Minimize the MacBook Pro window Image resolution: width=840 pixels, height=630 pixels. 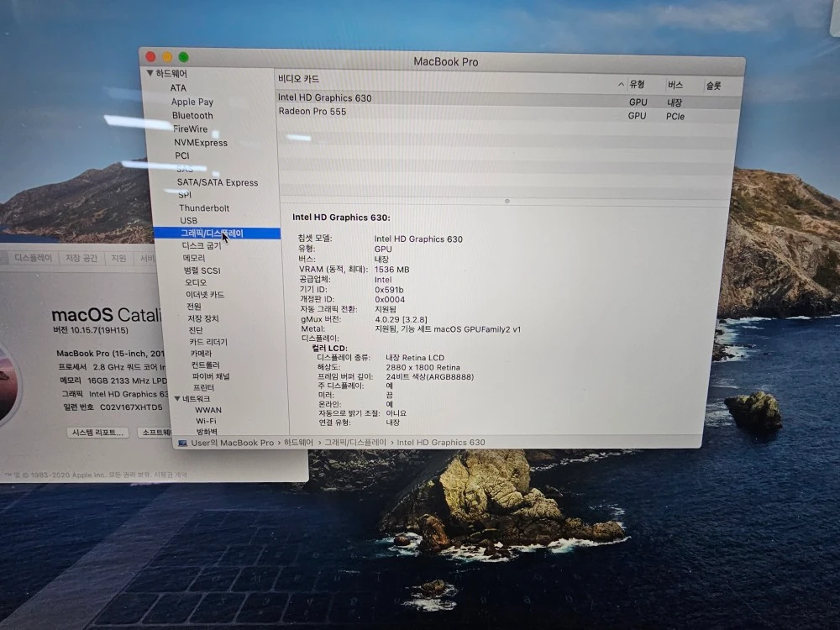pos(167,57)
